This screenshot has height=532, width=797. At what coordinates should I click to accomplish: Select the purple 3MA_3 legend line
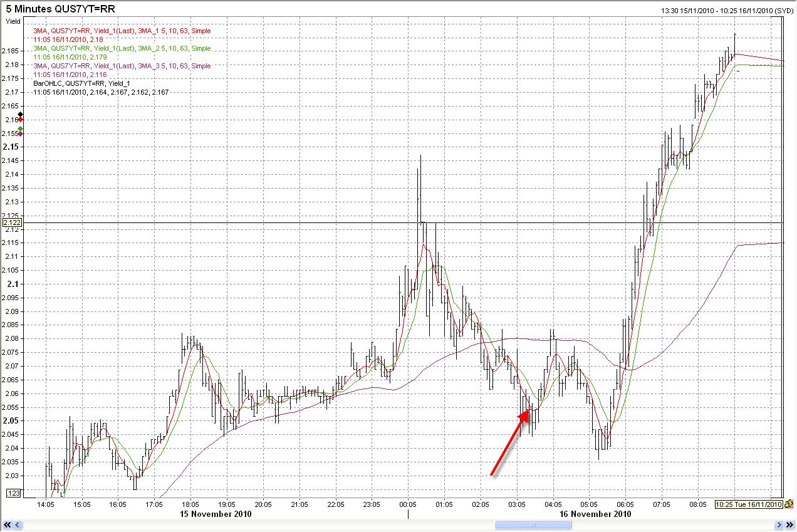tap(122, 66)
